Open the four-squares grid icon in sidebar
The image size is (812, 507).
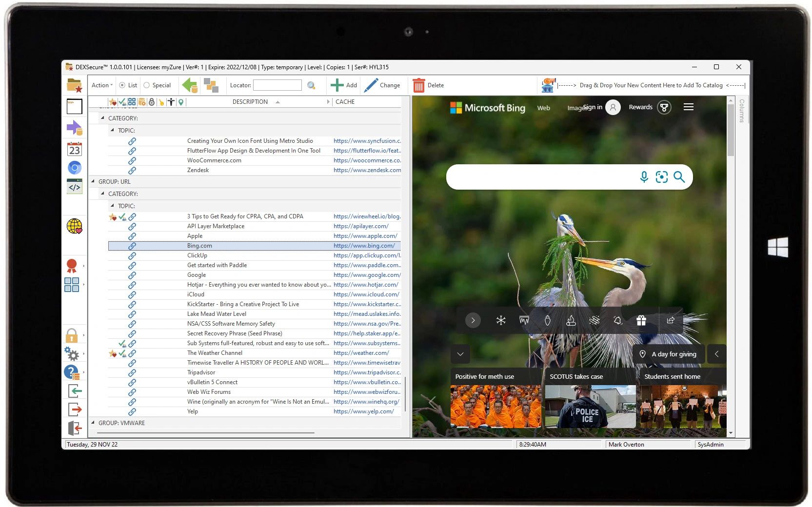coord(72,285)
